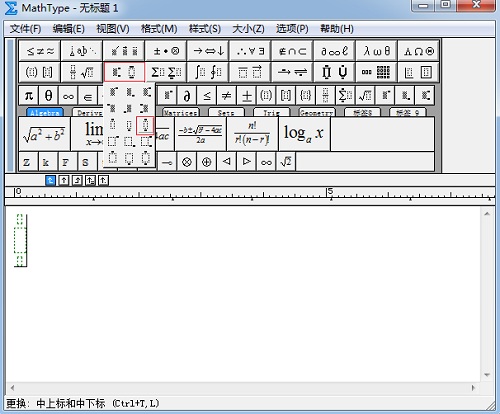Open the summation templates palette

coord(166,72)
